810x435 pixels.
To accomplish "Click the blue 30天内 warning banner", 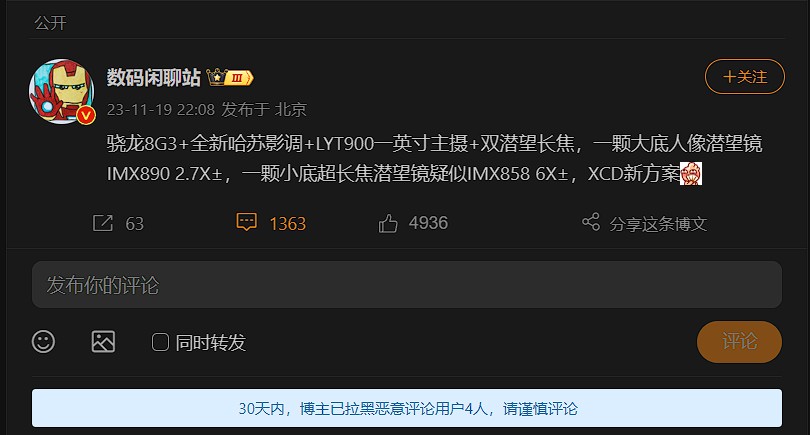I will [407, 408].
